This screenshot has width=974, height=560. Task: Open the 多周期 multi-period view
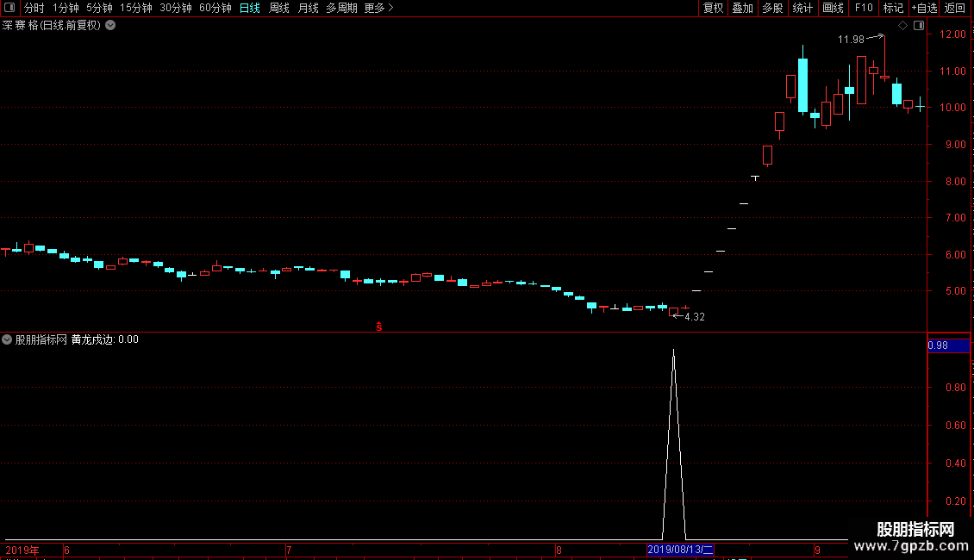(341, 8)
